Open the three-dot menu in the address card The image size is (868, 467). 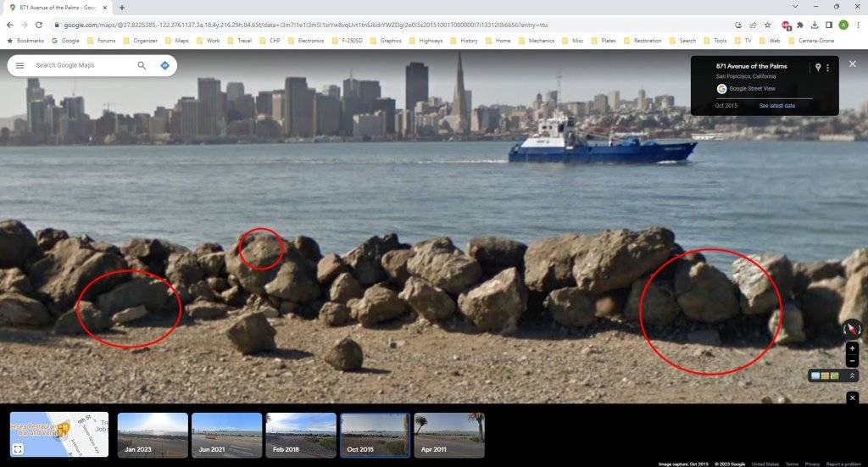[x=828, y=67]
